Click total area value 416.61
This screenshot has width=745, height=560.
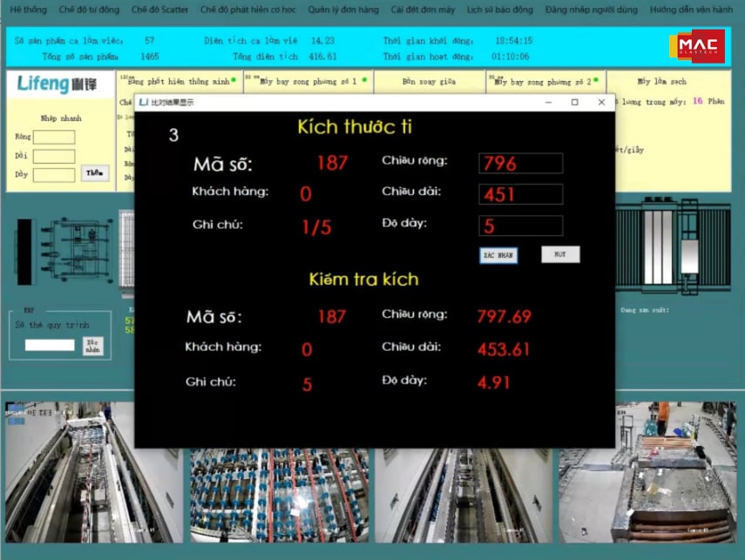(x=322, y=57)
